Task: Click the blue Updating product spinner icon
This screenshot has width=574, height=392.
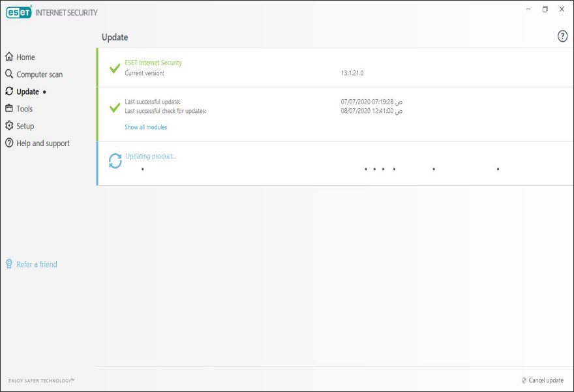Action: [115, 161]
